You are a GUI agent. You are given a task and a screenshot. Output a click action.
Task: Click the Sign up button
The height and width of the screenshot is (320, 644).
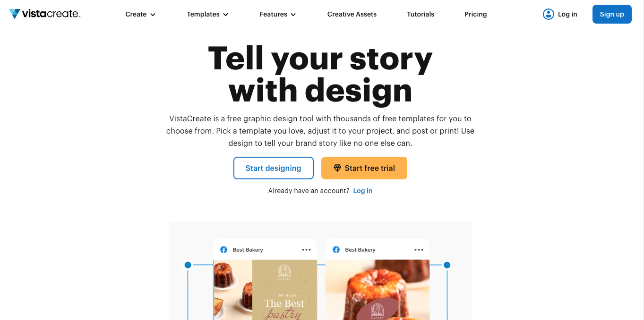pyautogui.click(x=611, y=14)
